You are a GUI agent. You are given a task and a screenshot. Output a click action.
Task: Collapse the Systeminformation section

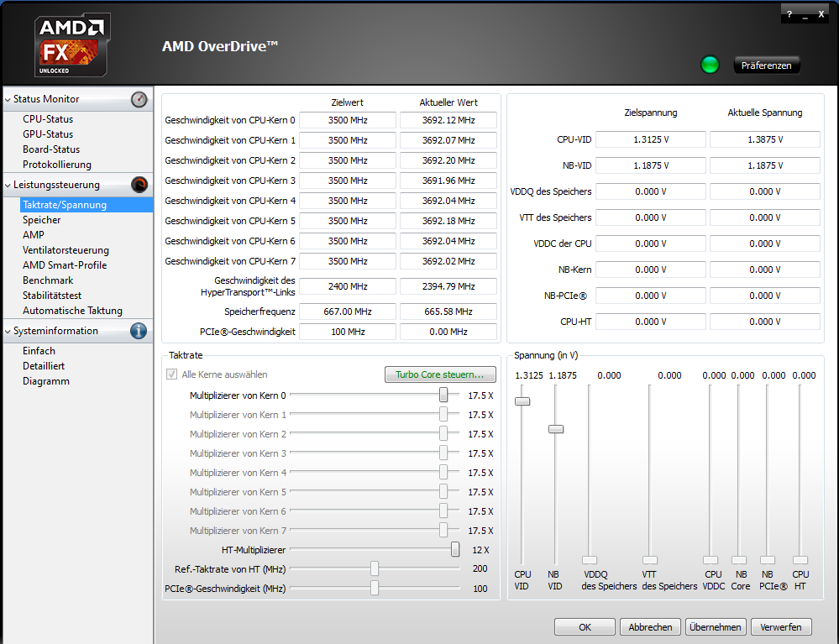click(8, 331)
